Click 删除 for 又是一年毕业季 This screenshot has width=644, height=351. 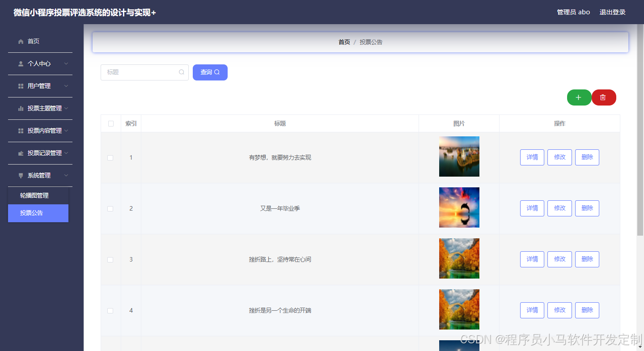(x=587, y=208)
